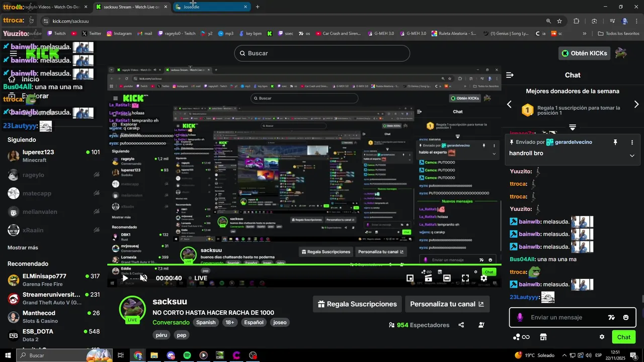Bookmark this page with star icon
The width and height of the screenshot is (644, 362).
pos(559,21)
